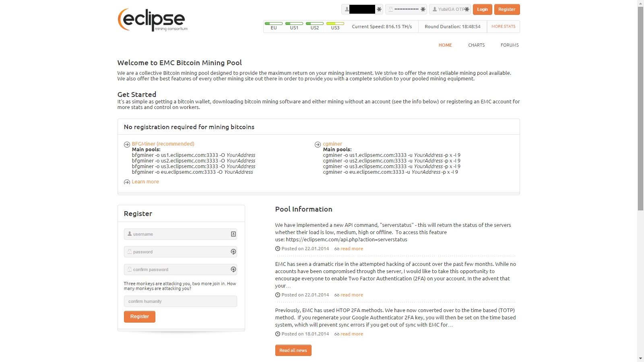The height and width of the screenshot is (362, 644).
Task: Click the arrow icon beside Learn more
Action: click(x=127, y=182)
